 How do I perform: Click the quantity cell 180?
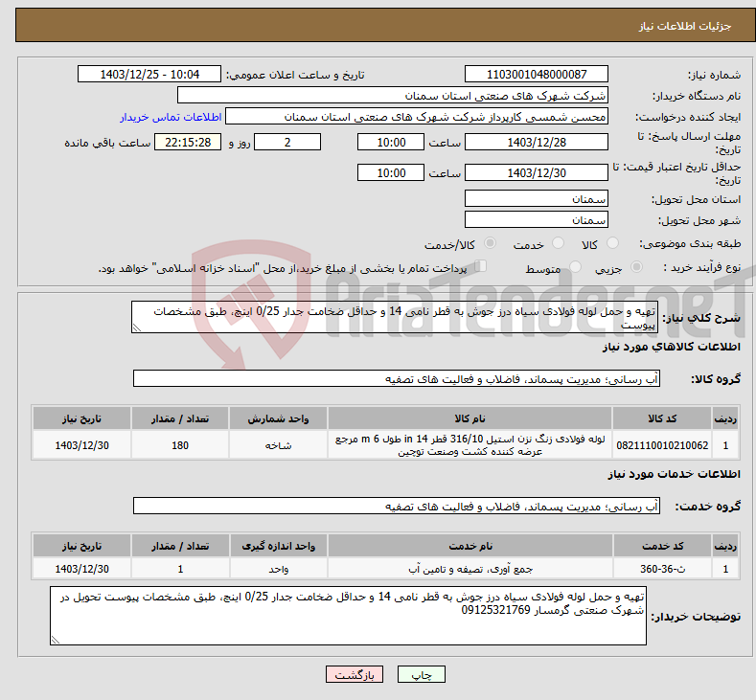point(180,444)
